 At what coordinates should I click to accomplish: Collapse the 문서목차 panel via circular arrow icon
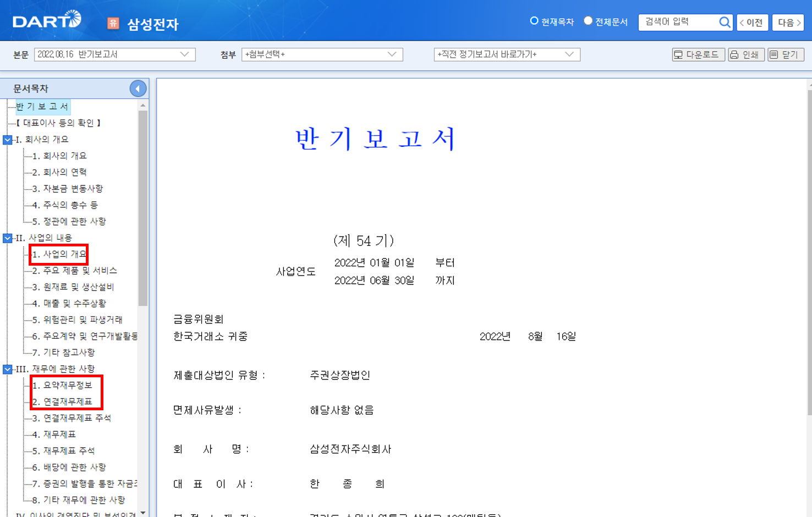[x=138, y=88]
